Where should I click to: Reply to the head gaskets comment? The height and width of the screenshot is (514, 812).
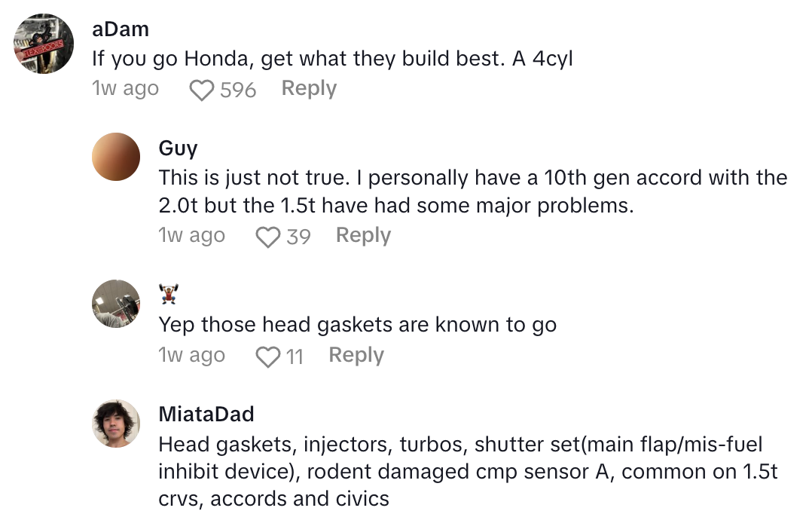356,356
